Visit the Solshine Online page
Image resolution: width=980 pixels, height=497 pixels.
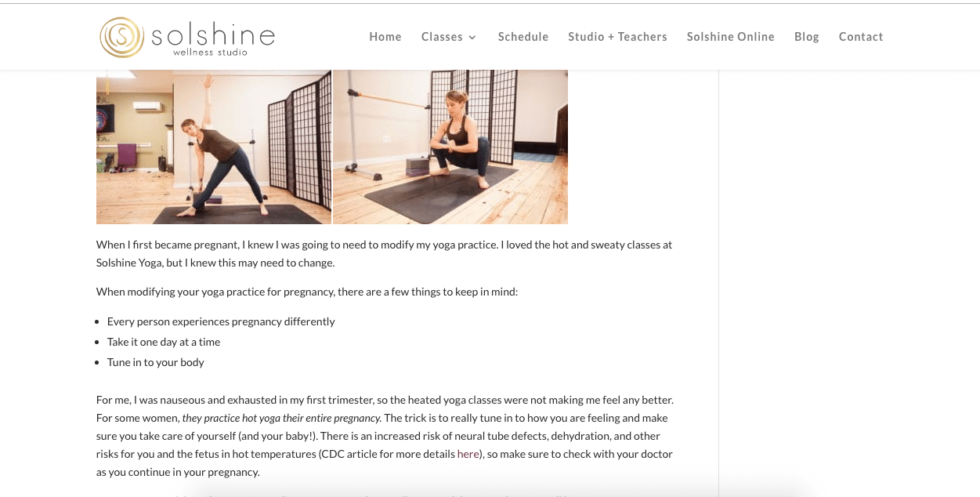(731, 37)
